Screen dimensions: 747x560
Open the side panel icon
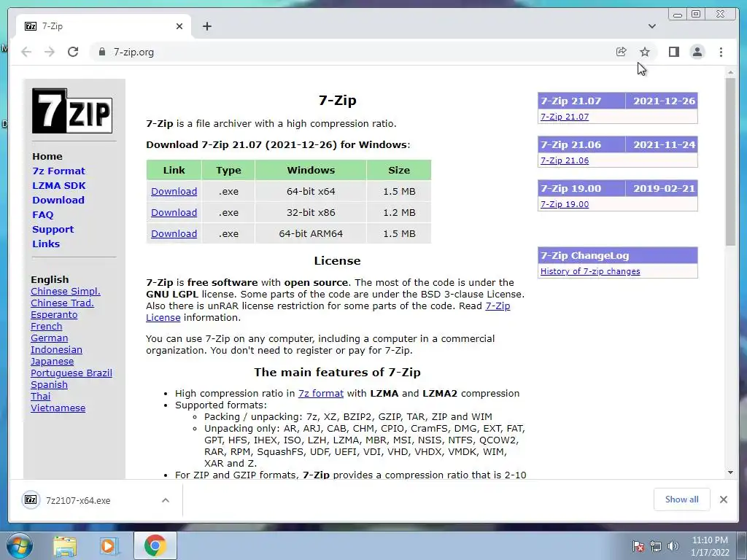(x=673, y=52)
